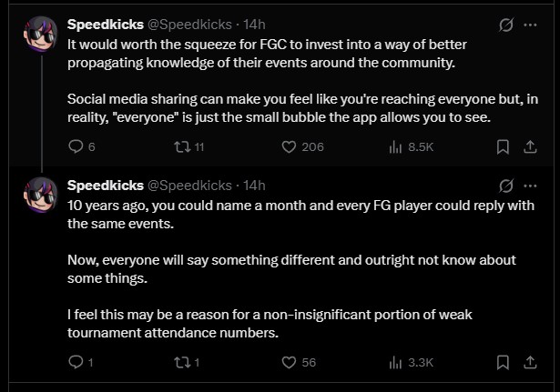Viewport: 560px width, 392px height.
Task: Reply to the '10 years ago' tweet
Action: coord(76,362)
